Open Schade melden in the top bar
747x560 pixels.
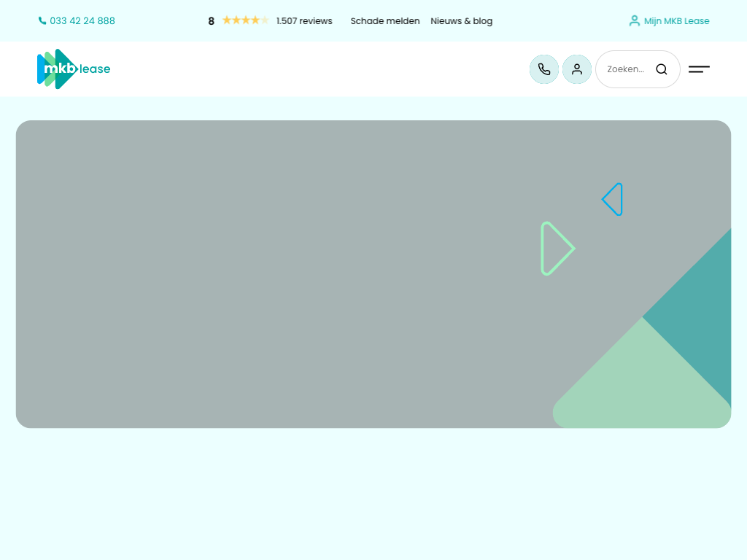click(385, 21)
